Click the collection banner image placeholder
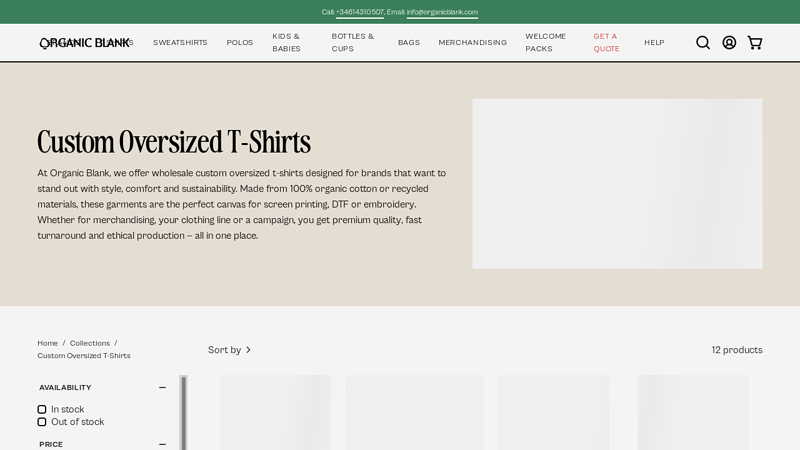 pyautogui.click(x=617, y=184)
